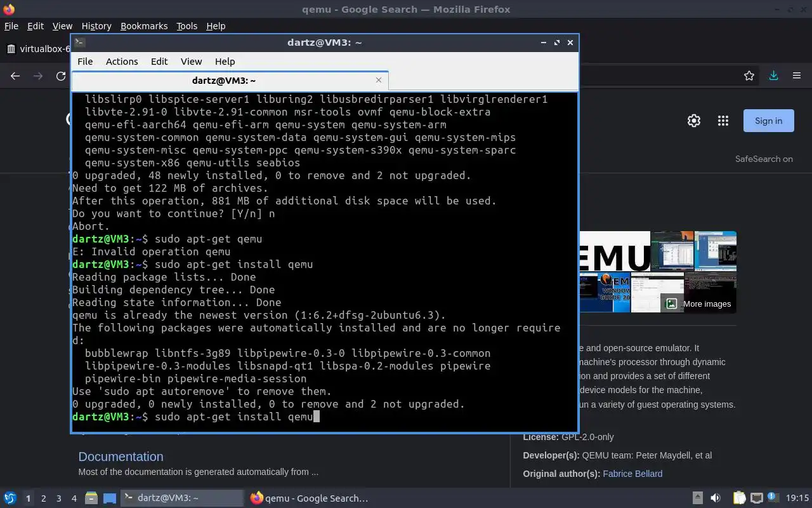Image resolution: width=812 pixels, height=508 pixels.
Task: Open Firefox downloads panel
Action: 773,76
